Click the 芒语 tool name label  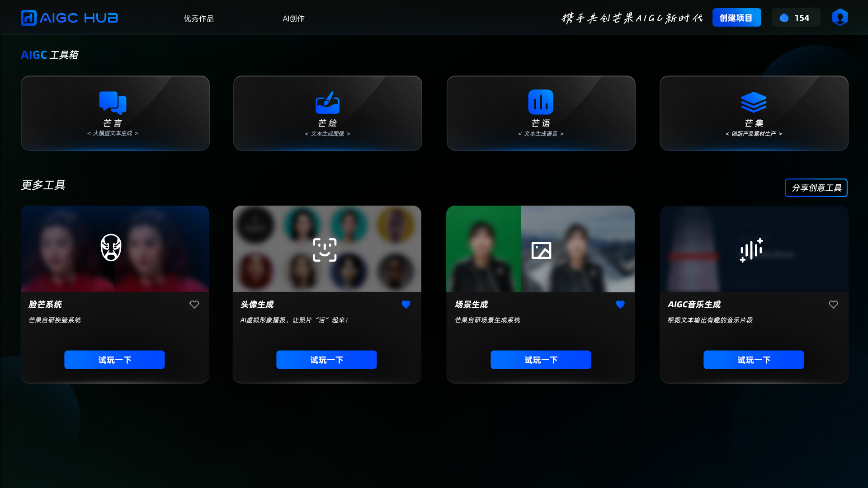coord(541,123)
